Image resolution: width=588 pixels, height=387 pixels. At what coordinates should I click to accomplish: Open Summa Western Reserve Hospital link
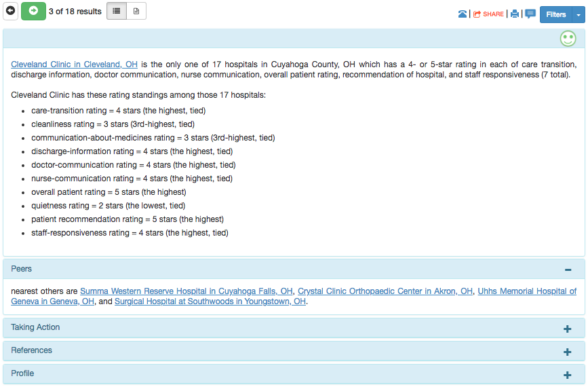[187, 291]
